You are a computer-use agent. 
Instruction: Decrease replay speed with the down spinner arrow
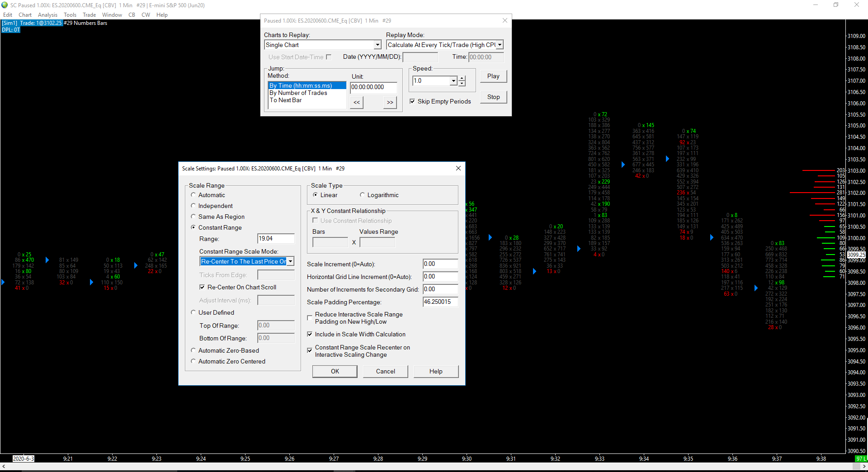pyautogui.click(x=462, y=83)
